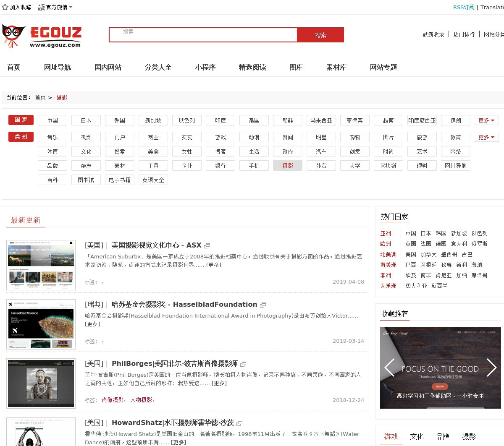This screenshot has height=446, width=504.
Task: Click [更多] in the ASX description
Action: [214, 265]
